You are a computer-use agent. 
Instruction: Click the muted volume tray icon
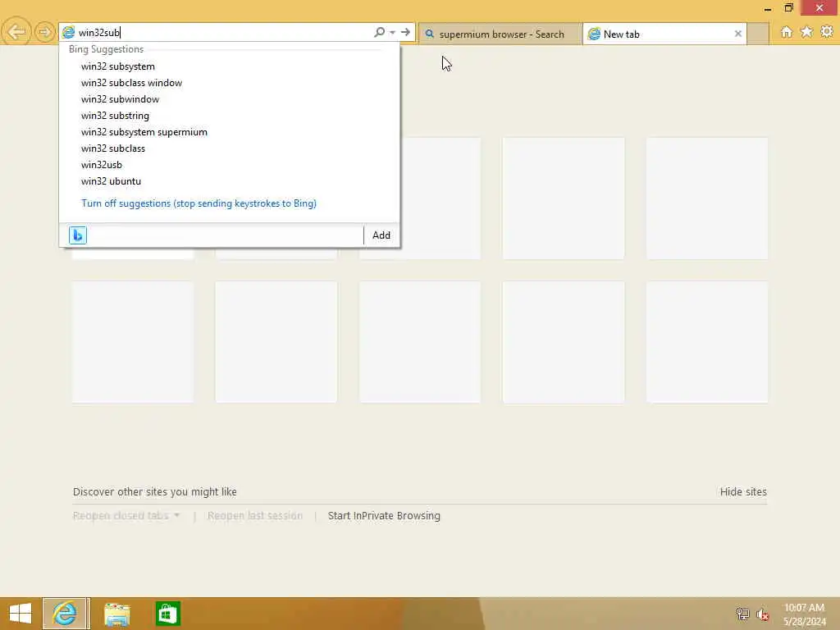(763, 614)
